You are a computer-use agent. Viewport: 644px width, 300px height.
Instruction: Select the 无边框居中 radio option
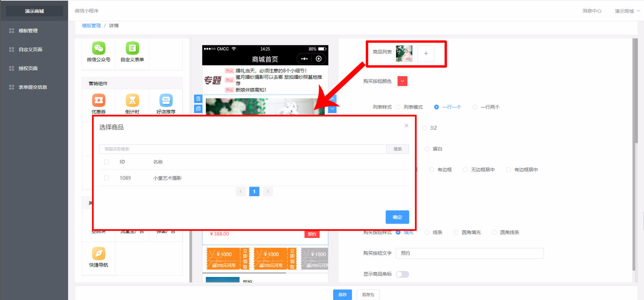pyautogui.click(x=465, y=170)
